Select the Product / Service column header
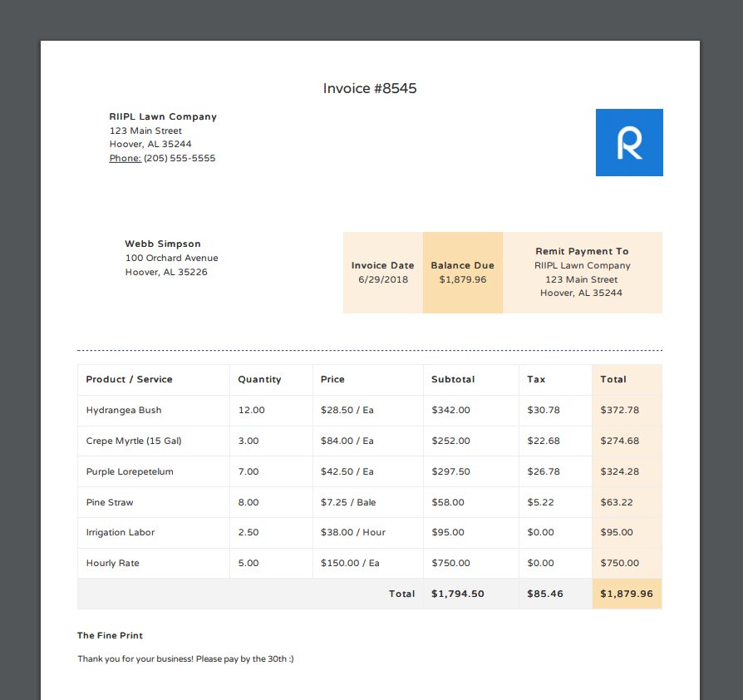 pos(129,379)
